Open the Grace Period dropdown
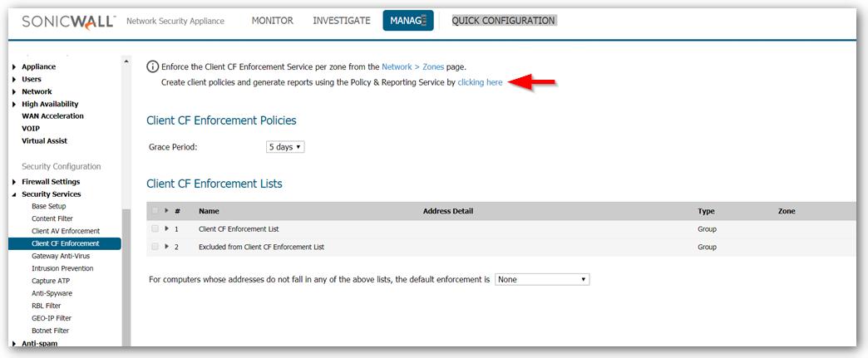 pos(285,147)
